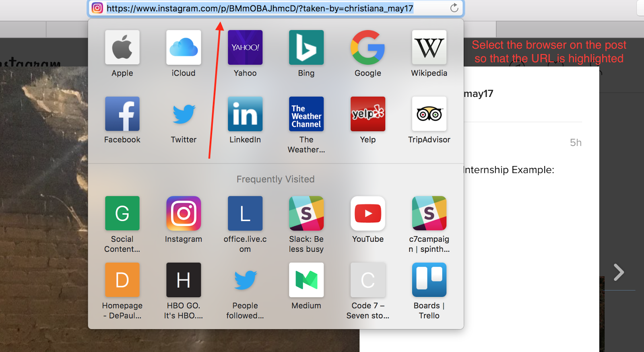Open the TripAdvisor favorite
This screenshot has width=644, height=352.
(x=429, y=114)
